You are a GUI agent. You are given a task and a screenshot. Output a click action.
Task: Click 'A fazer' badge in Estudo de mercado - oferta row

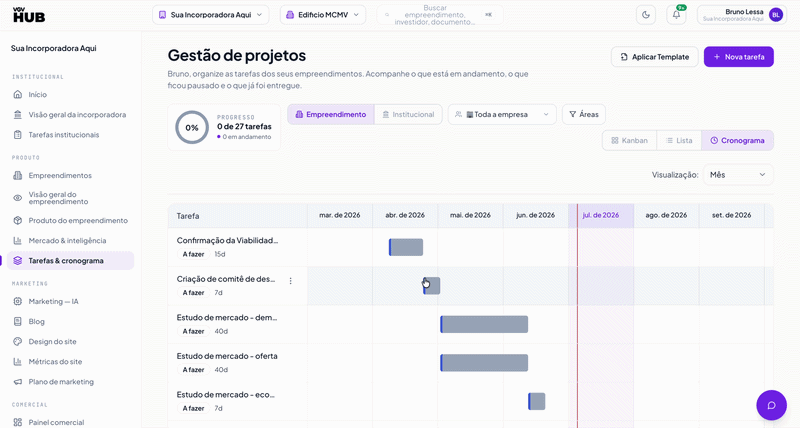pos(193,370)
